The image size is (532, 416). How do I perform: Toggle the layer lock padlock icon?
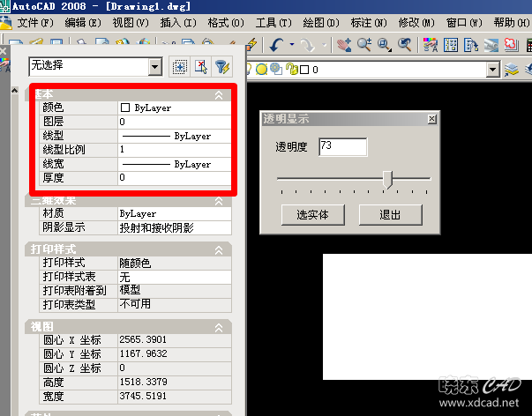(291, 69)
